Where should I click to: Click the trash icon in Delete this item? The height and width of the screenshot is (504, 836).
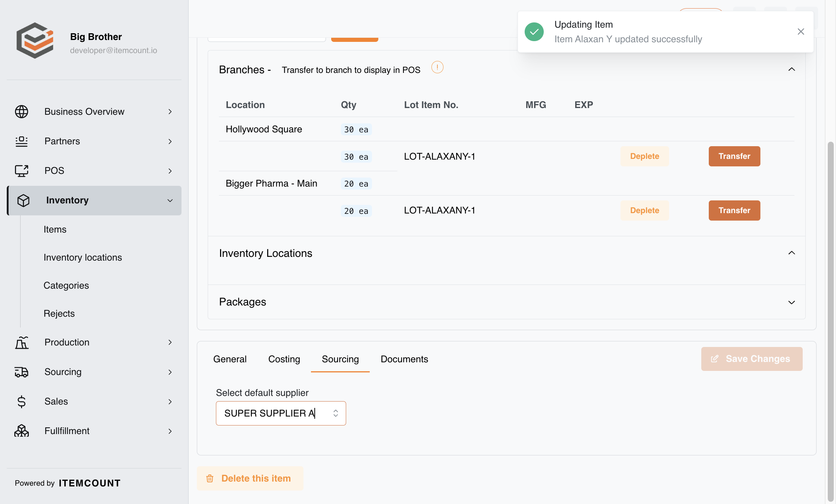pyautogui.click(x=210, y=479)
